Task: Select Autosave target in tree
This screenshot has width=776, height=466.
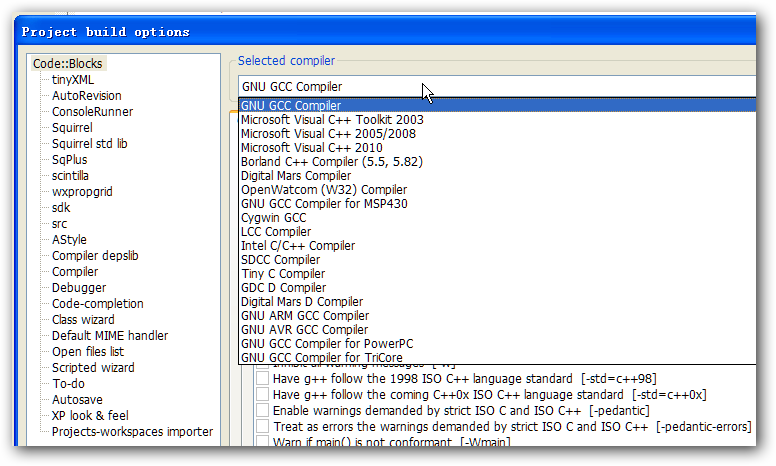Action: click(77, 400)
